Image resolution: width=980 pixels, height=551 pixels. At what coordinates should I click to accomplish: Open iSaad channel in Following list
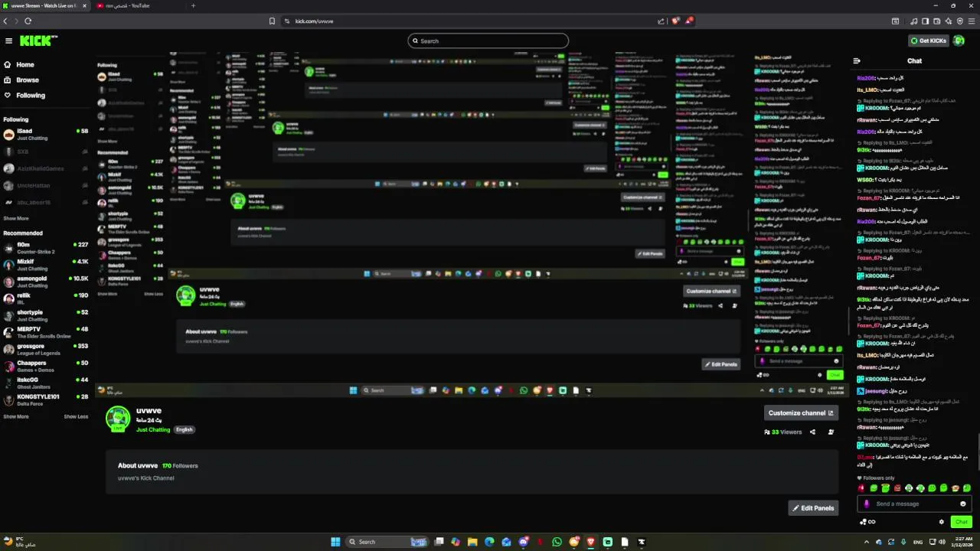[46, 135]
